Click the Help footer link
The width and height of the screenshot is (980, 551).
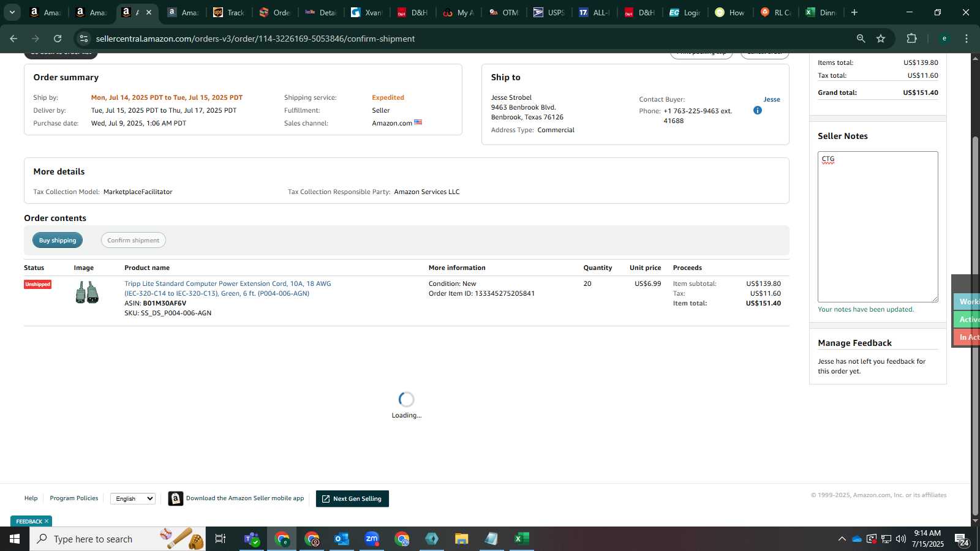31,498
